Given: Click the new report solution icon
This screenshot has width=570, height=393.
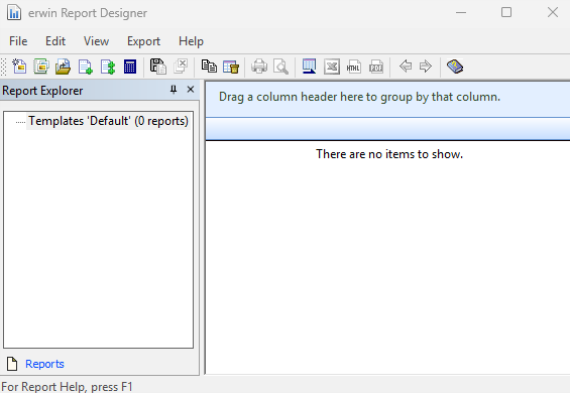Looking at the screenshot, I should click(19, 67).
